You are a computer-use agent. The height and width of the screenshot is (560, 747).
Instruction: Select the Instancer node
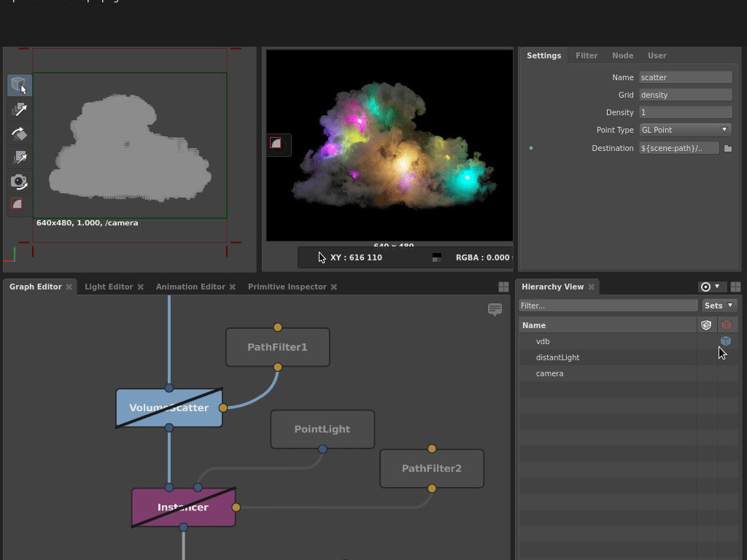click(183, 507)
